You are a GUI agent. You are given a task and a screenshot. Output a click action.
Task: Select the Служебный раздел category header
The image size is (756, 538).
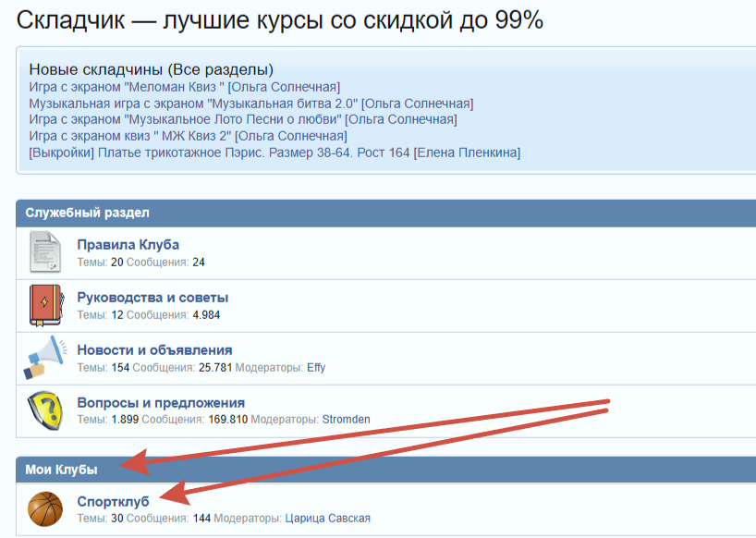(87, 213)
